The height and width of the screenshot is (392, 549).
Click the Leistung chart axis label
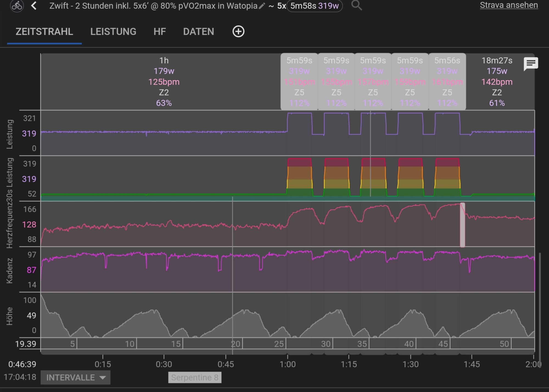tap(9, 134)
